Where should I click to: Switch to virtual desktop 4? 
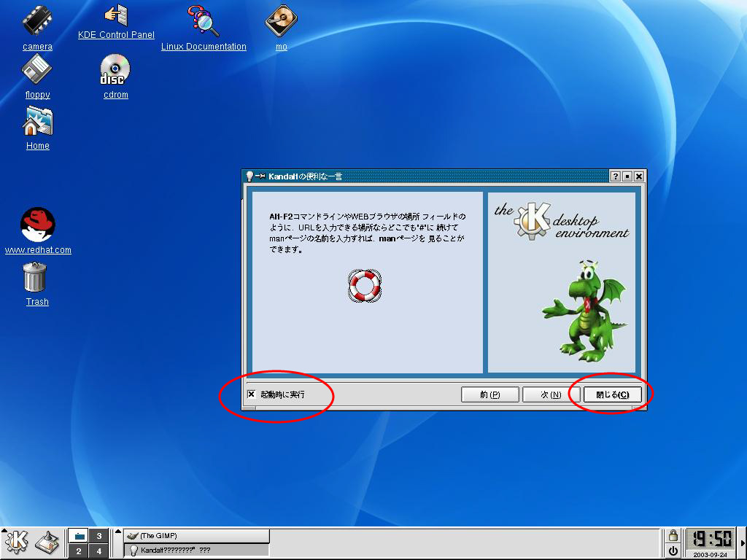(x=99, y=551)
